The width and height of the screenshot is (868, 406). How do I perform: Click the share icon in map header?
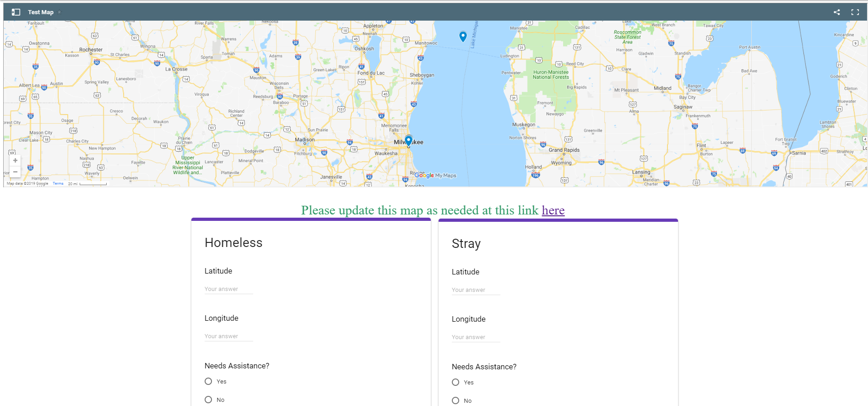coord(837,12)
